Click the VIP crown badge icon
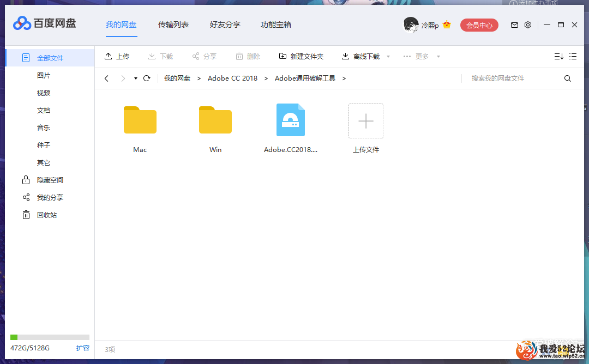The image size is (589, 364). click(x=447, y=25)
